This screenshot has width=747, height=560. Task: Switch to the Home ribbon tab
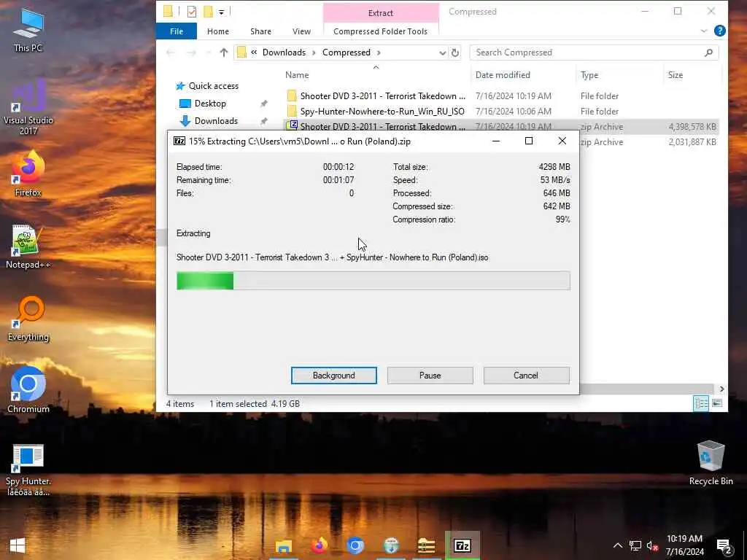[218, 31]
